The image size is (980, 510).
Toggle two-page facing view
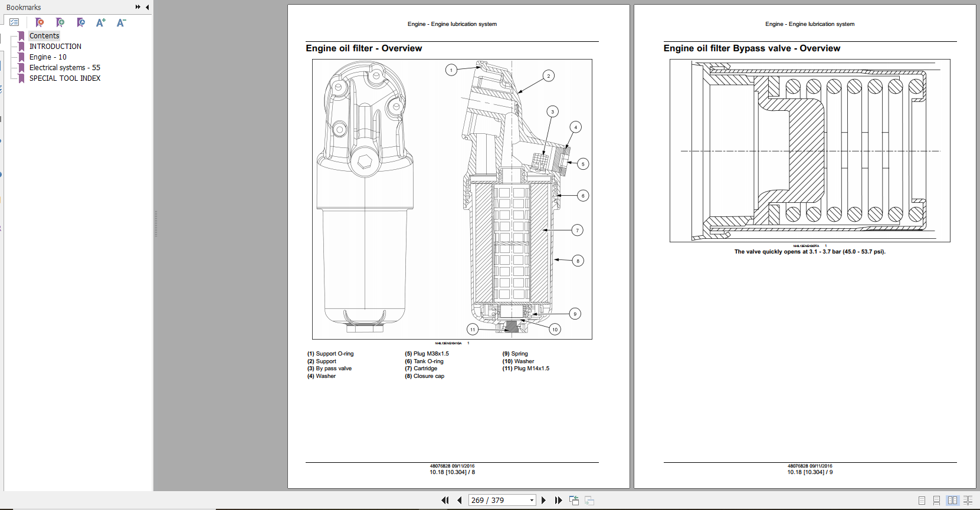click(x=952, y=501)
